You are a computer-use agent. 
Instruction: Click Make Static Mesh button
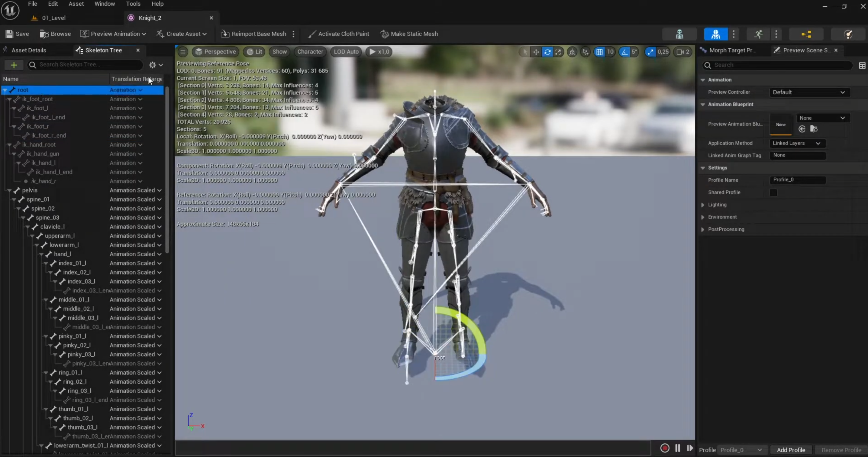point(409,34)
